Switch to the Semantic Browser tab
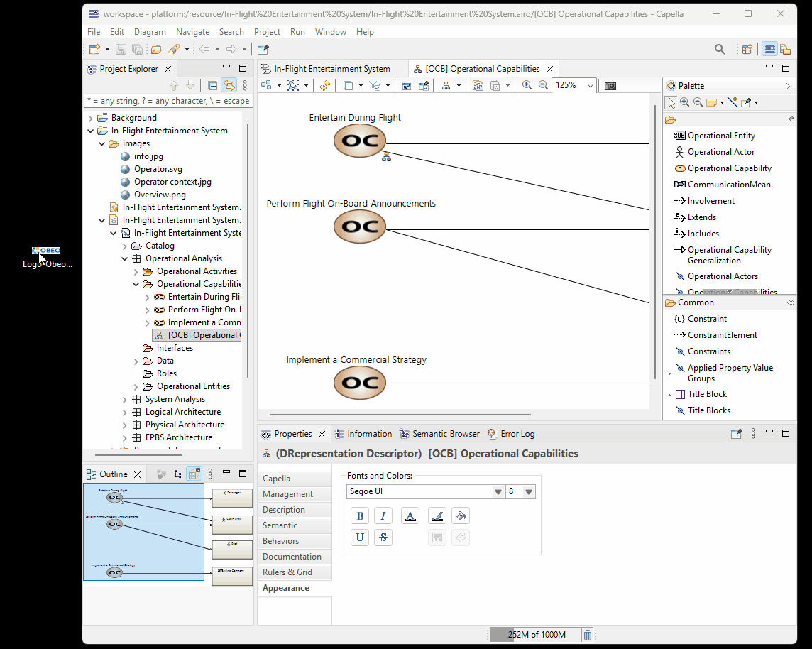The image size is (812, 649). pos(439,434)
